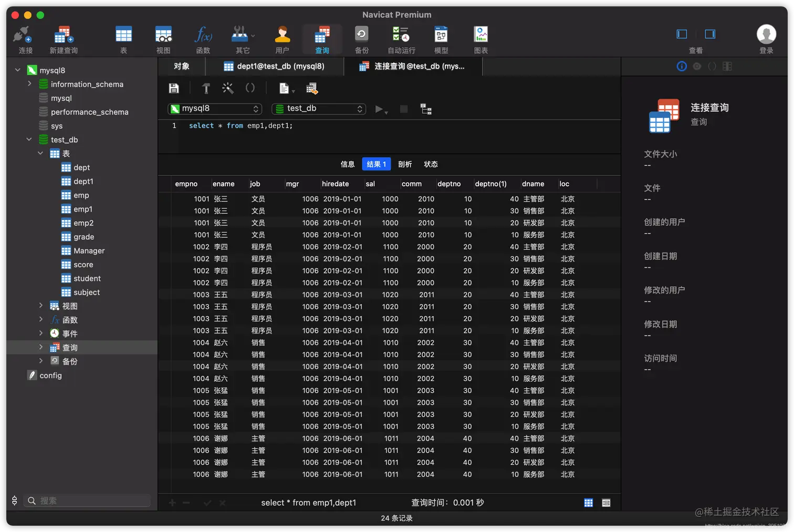Screen dimensions: 794x532
Task: Click the explain query icon beside stop
Action: [426, 109]
